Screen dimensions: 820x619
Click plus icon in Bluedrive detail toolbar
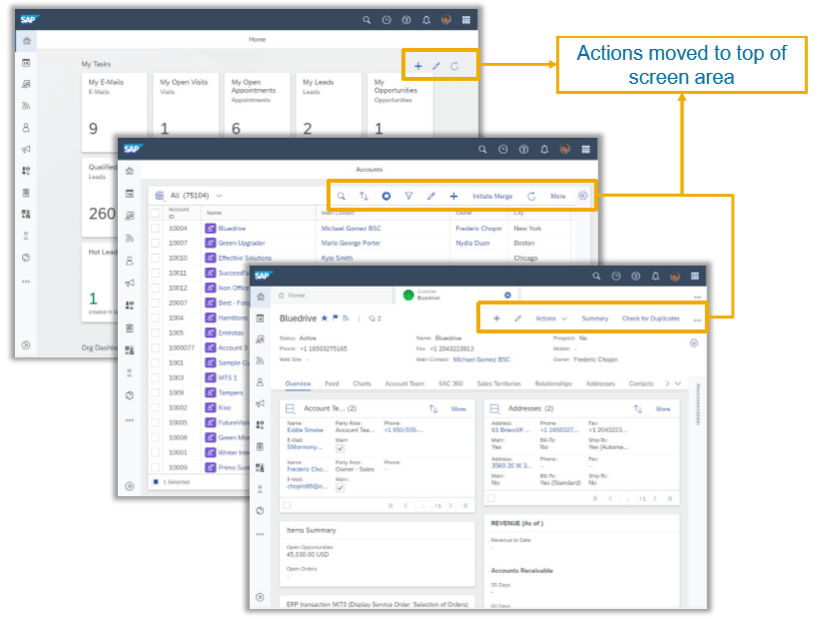click(496, 318)
